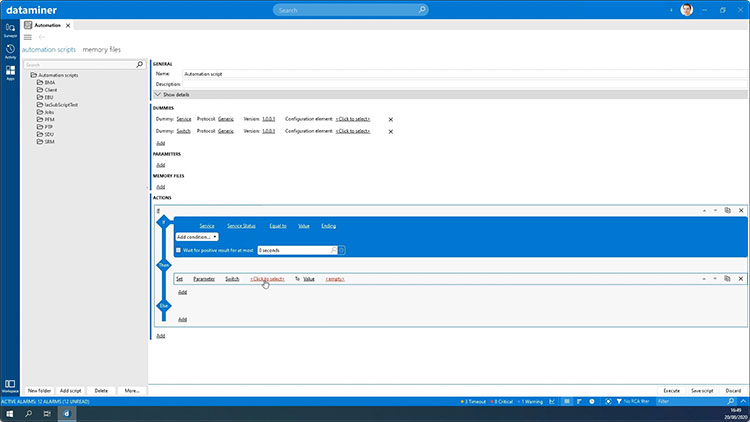This screenshot has width=750, height=422.
Task: Open the Activity sidebar icon
Action: [x=10, y=51]
